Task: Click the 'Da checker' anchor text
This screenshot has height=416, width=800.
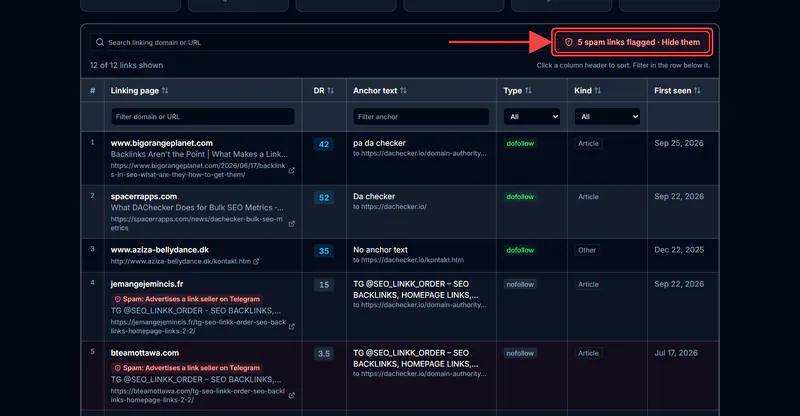Action: coord(374,197)
